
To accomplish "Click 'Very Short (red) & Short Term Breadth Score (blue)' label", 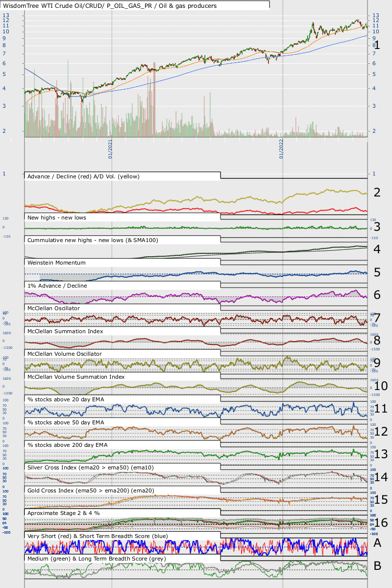I will 98,536.
